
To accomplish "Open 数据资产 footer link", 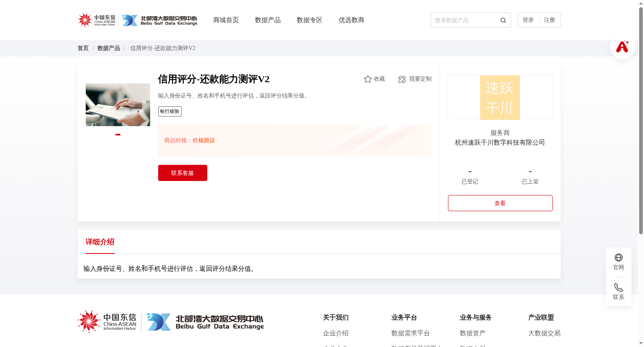I will [473, 333].
